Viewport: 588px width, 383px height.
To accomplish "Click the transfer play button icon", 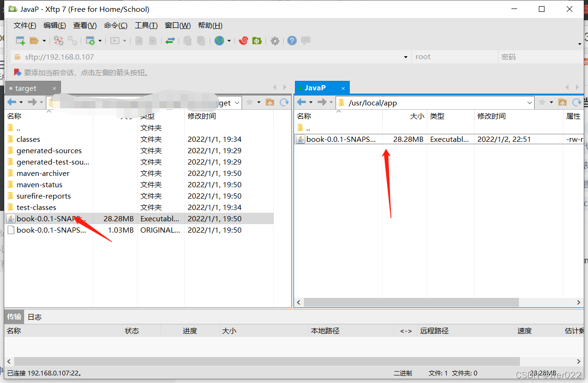I will tap(115, 41).
